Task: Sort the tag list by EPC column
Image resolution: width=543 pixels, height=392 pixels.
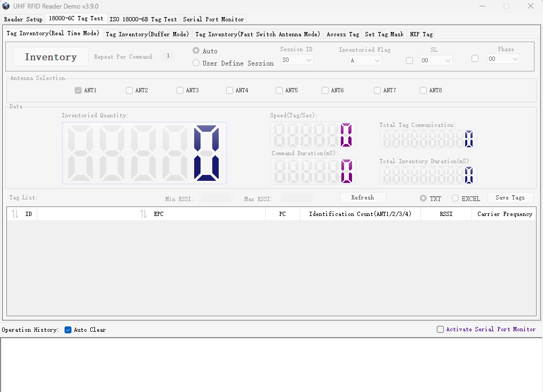Action: point(151,214)
